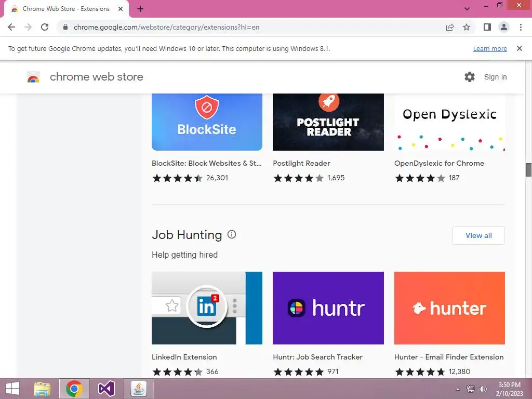Click the address bar URL
Image resolution: width=532 pixels, height=399 pixels.
click(x=166, y=27)
